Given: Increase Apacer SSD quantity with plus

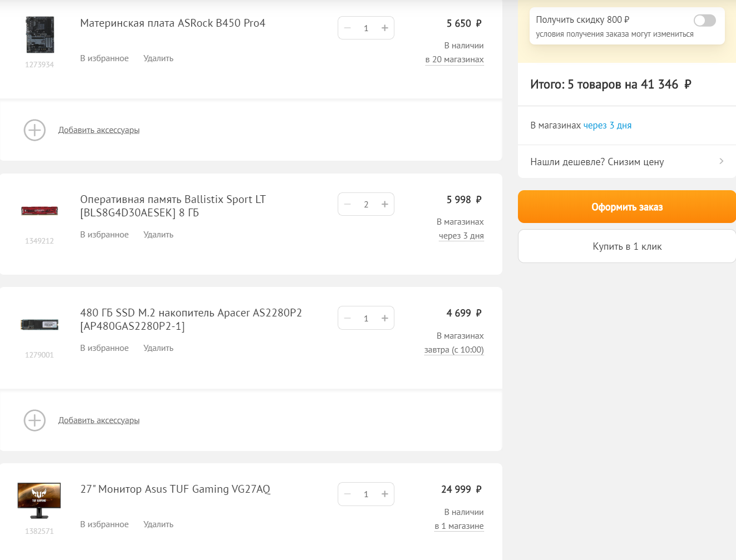Looking at the screenshot, I should (x=384, y=318).
